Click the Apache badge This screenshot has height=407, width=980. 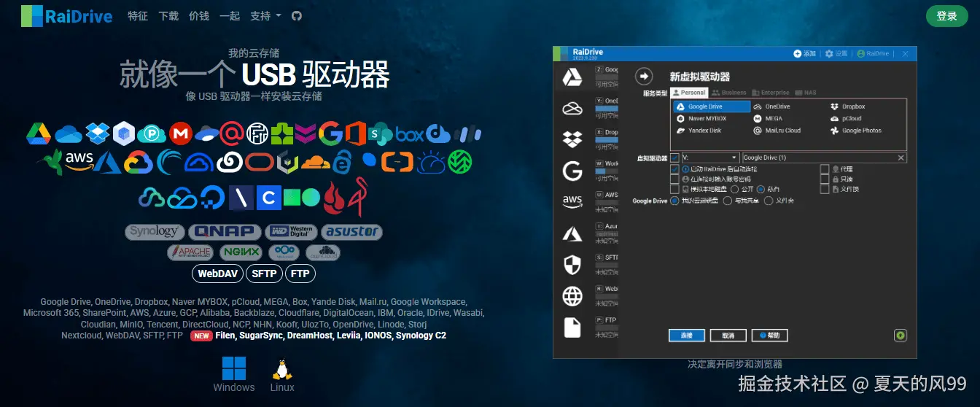[x=190, y=252]
